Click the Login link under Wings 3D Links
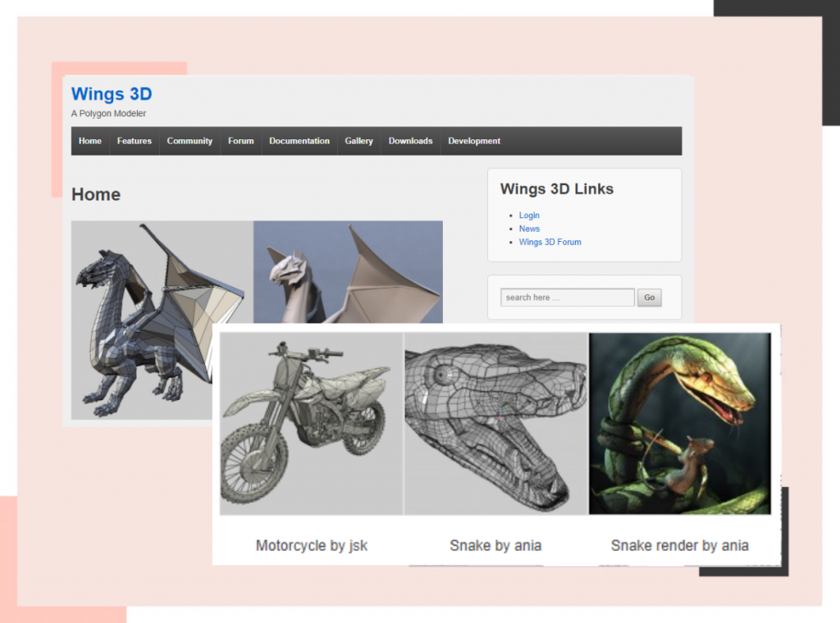 coord(529,215)
